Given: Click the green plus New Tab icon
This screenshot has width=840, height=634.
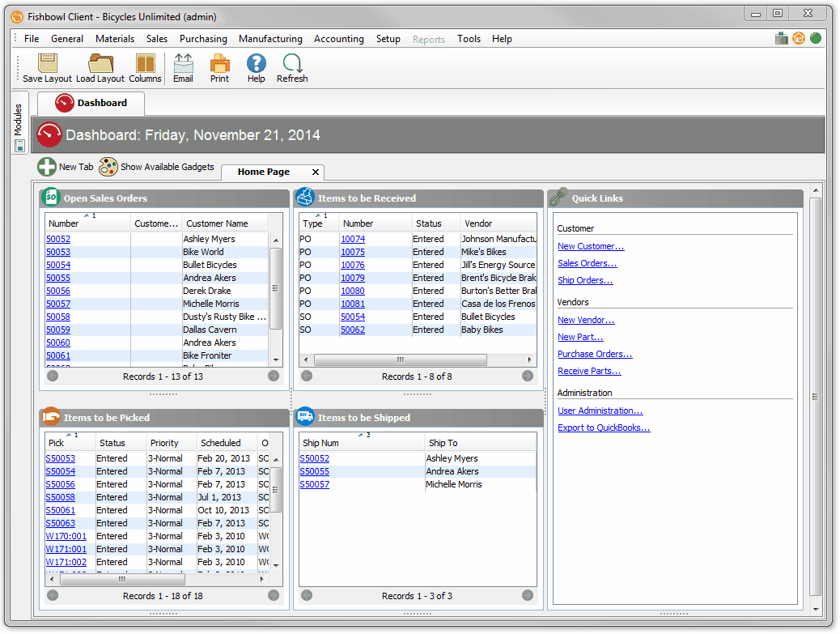Looking at the screenshot, I should (47, 167).
